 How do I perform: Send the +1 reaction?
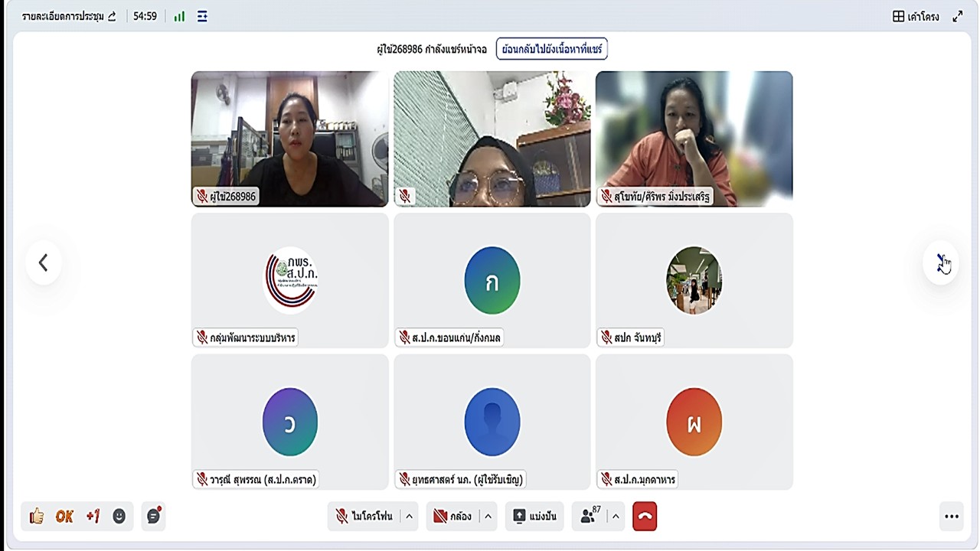tap(93, 517)
